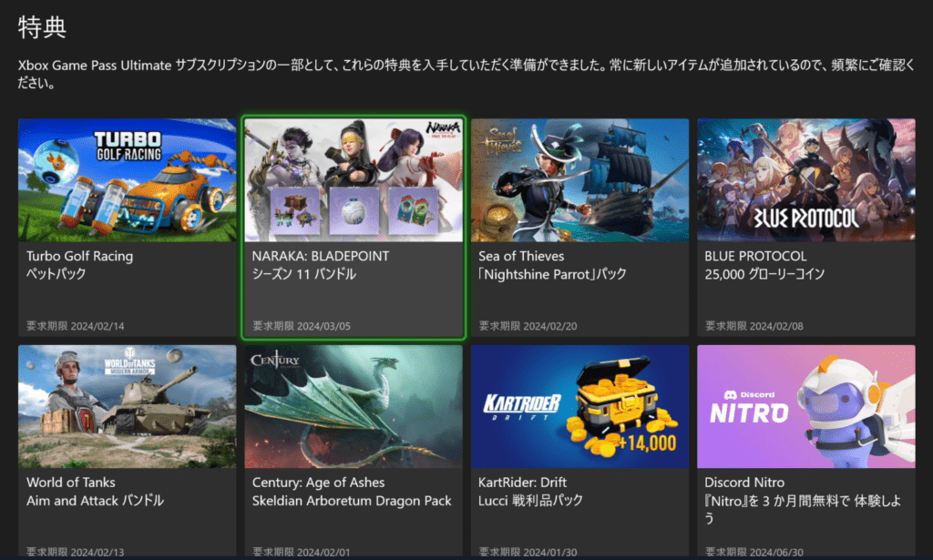This screenshot has height=560, width=933.
Task: Select 'シーズン 11 バンドル' subtitle
Action: click(x=304, y=274)
